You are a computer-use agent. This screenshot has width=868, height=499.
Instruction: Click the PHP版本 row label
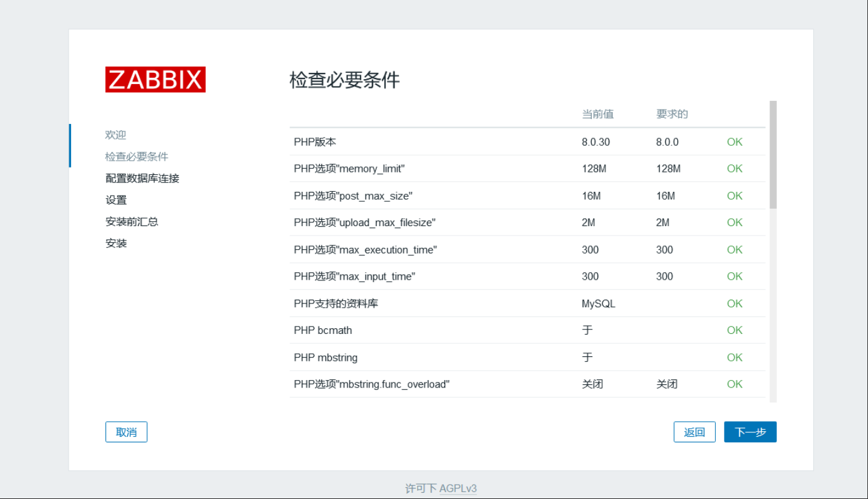pyautogui.click(x=315, y=142)
